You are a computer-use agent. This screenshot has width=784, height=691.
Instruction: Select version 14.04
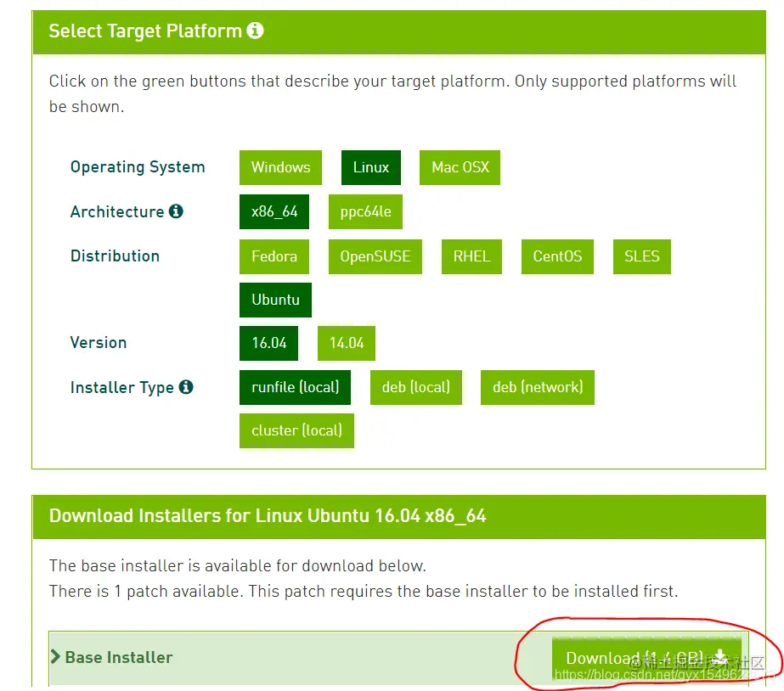[x=347, y=343]
